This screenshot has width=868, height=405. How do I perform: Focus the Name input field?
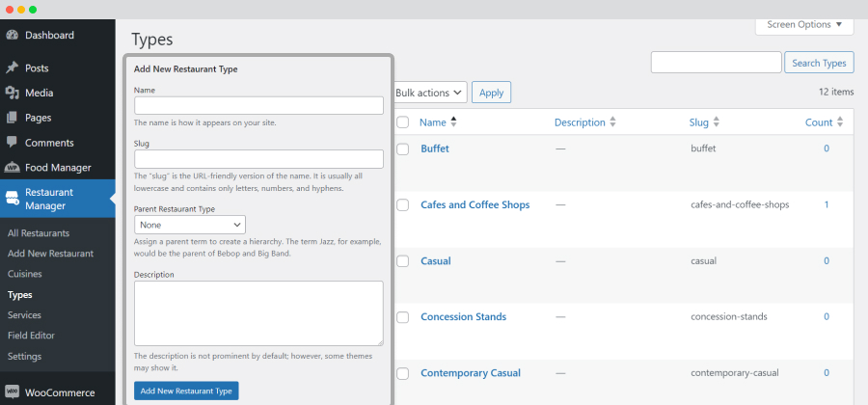click(x=258, y=105)
